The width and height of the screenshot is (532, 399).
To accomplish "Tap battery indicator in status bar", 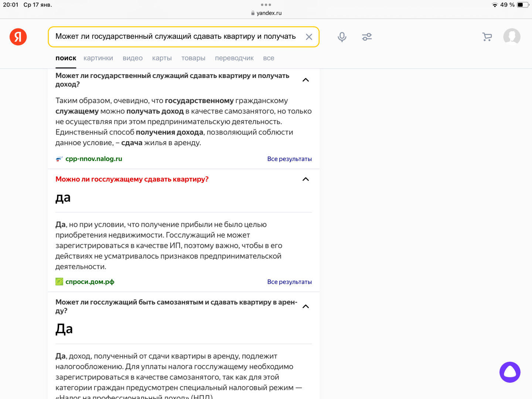I will [x=522, y=5].
